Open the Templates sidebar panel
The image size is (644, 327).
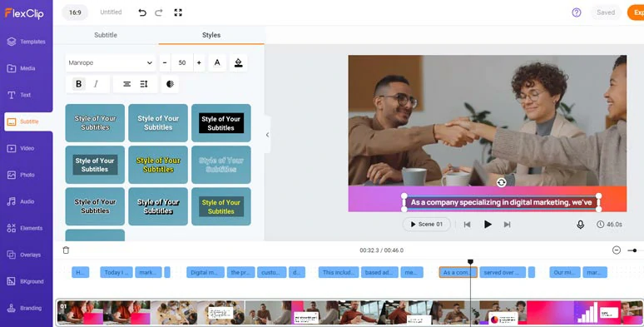tap(27, 42)
